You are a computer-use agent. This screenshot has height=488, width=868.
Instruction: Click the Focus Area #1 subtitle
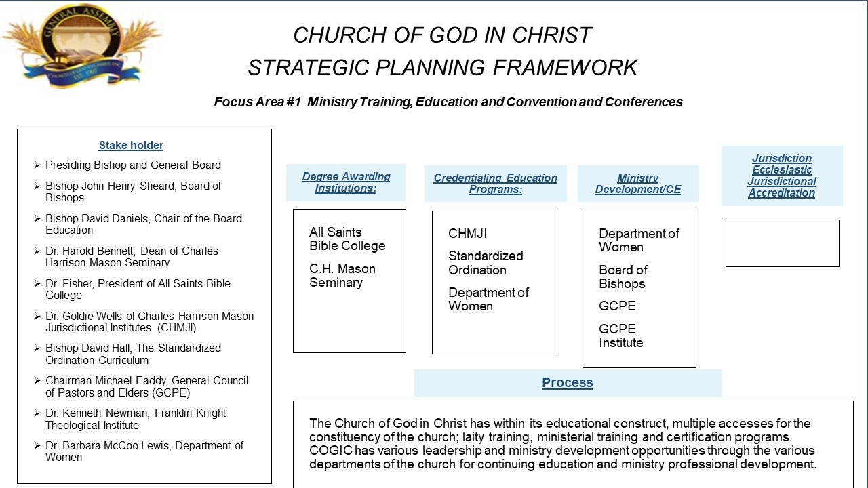448,102
